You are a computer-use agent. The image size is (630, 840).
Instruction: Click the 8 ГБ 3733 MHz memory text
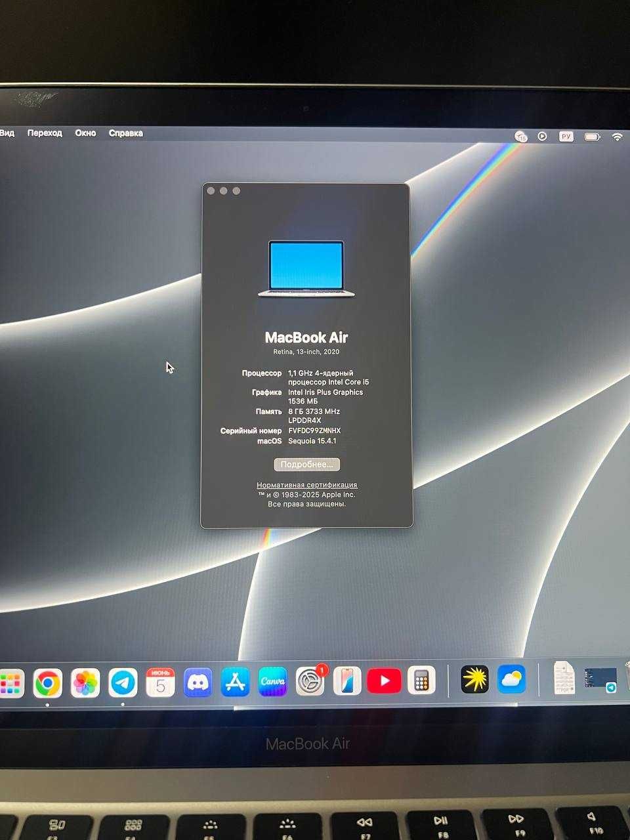314,411
